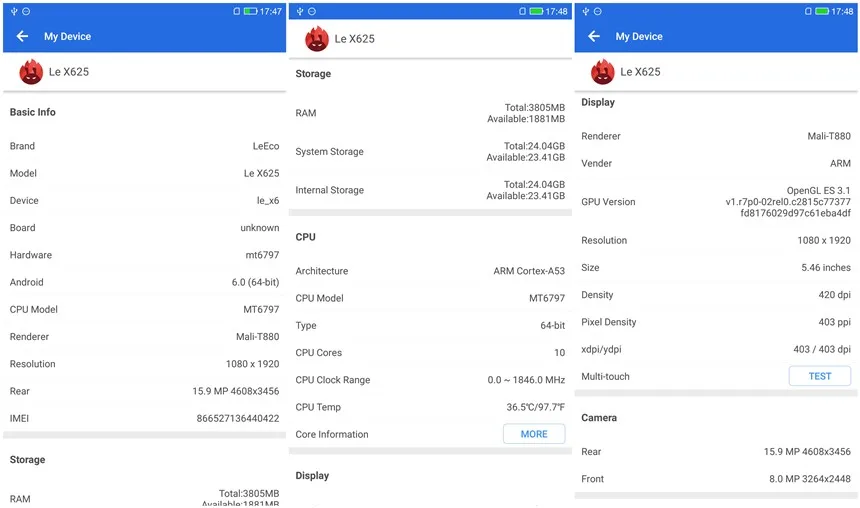Viewport: 860px width, 508px height.
Task: Tap RAM Total:3805MB value in middle screen
Action: 534,108
